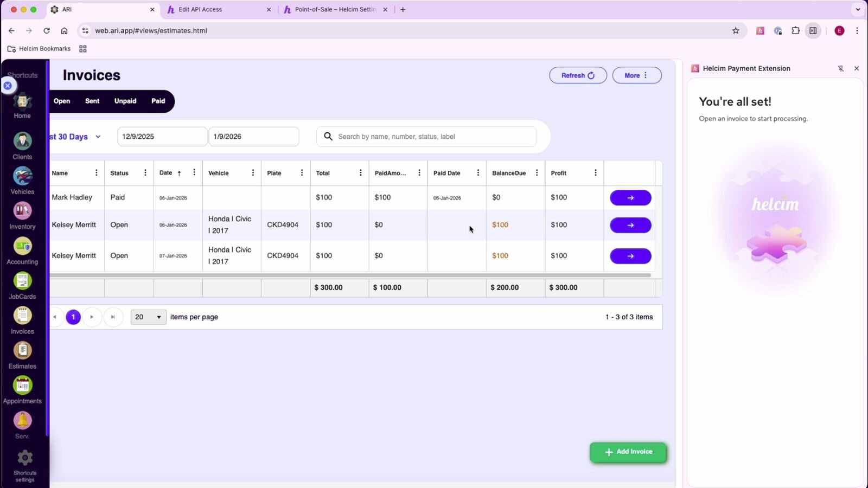The width and height of the screenshot is (868, 488).
Task: Filter invoices by Unpaid tab
Action: [x=125, y=101]
